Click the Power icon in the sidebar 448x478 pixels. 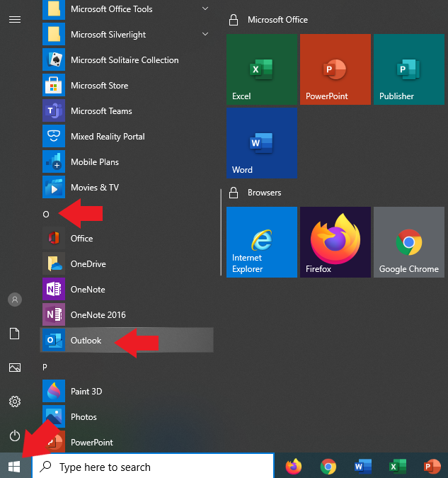(15, 436)
